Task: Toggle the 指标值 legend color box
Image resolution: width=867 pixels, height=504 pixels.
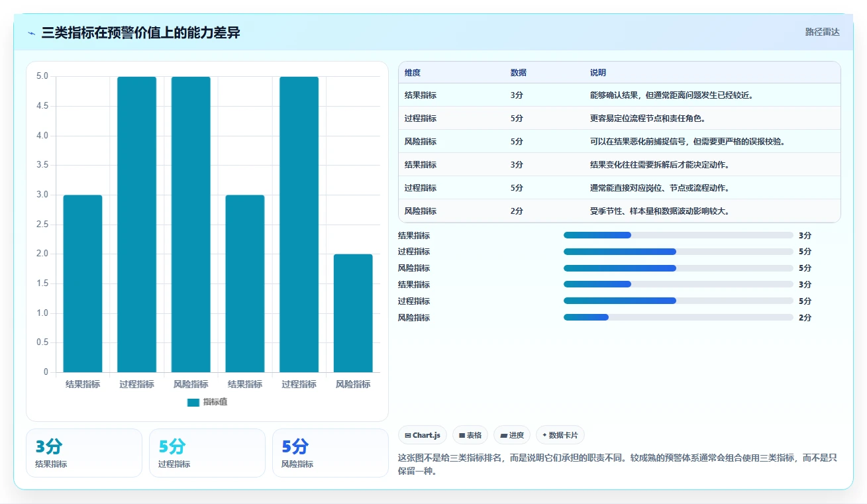Action: (x=193, y=402)
